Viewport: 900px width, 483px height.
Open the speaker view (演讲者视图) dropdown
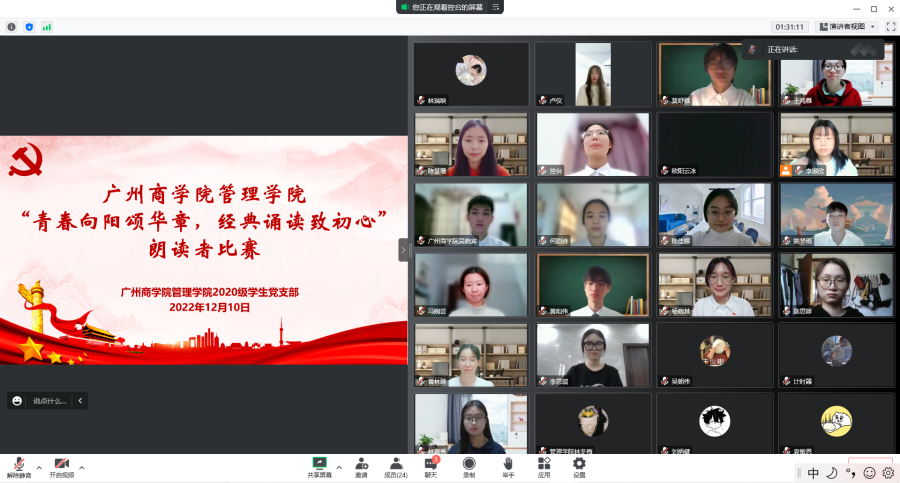pos(847,27)
